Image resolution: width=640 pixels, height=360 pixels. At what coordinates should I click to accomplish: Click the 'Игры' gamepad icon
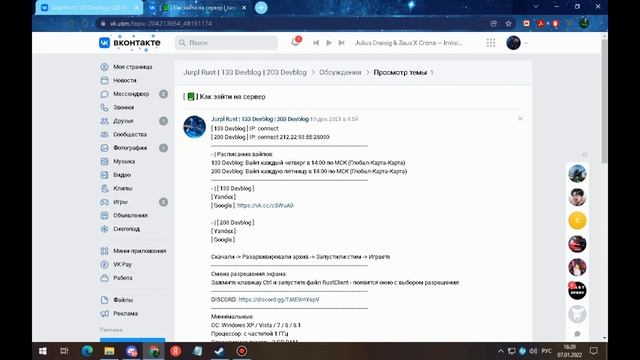104,202
